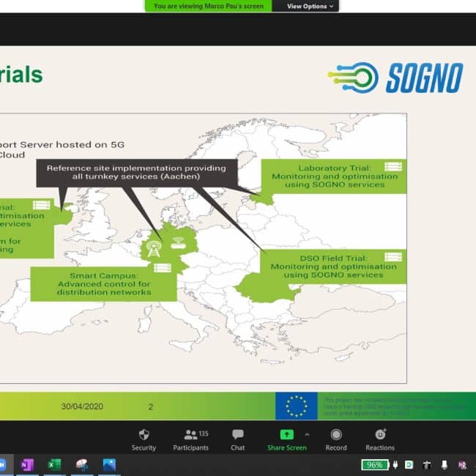Switch to Zoom taskbar icon
Image resolution: width=476 pixels, height=476 pixels.
coord(3,465)
